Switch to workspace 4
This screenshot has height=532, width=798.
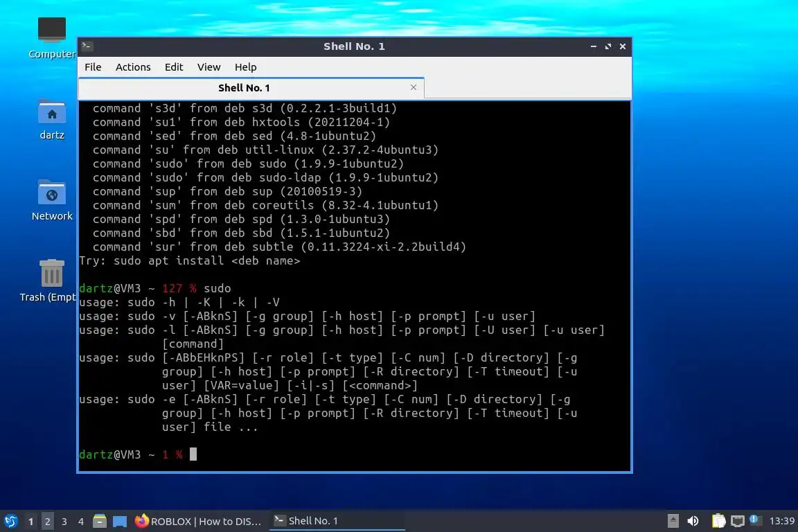point(81,522)
